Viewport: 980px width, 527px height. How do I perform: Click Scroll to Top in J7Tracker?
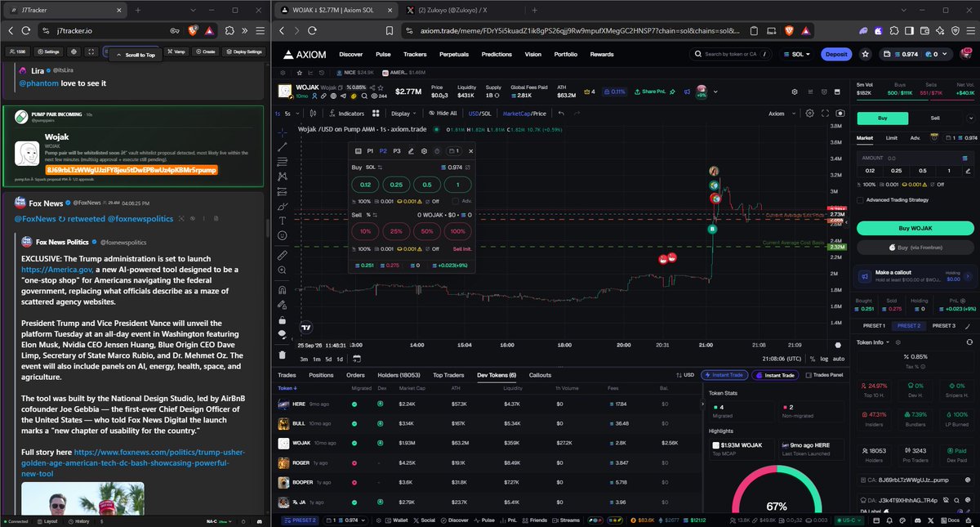(x=136, y=55)
